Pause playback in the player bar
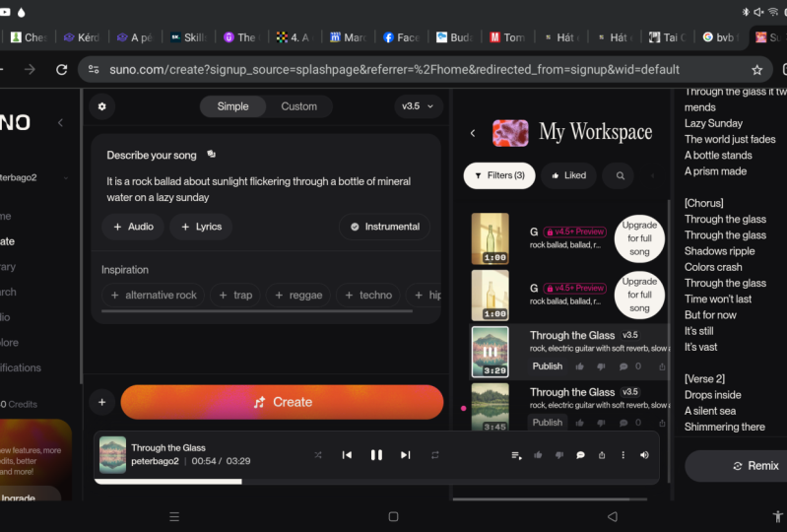This screenshot has height=532, width=787. pos(376,455)
